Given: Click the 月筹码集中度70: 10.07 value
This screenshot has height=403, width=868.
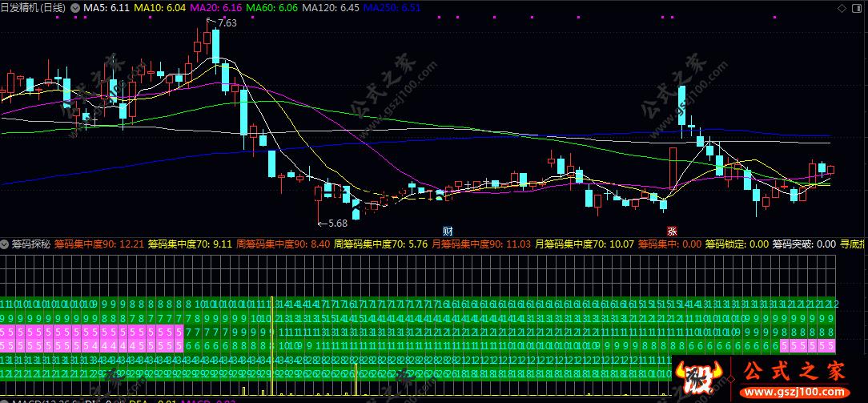Looking at the screenshot, I should coord(585,244).
